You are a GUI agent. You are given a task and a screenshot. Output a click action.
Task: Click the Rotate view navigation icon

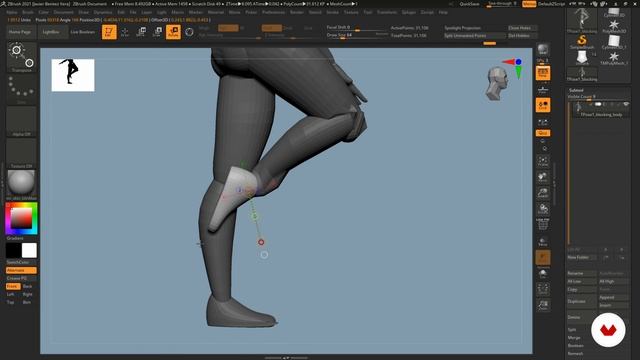click(543, 209)
